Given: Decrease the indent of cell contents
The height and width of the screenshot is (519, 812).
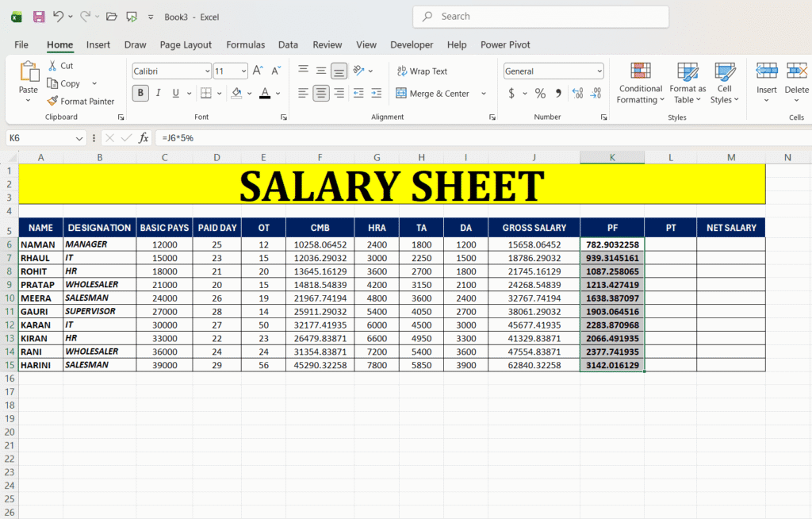Looking at the screenshot, I should pyautogui.click(x=358, y=94).
